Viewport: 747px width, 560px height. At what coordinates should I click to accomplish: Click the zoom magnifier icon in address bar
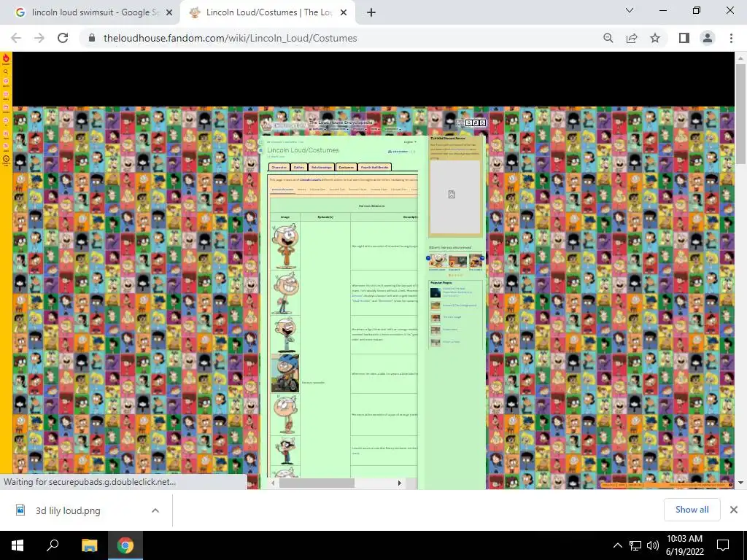(608, 38)
